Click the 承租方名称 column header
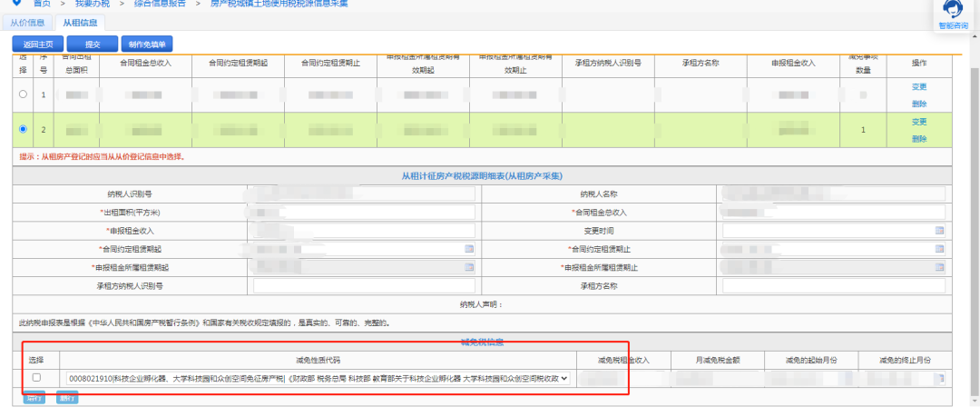The height and width of the screenshot is (407, 980). tap(701, 64)
